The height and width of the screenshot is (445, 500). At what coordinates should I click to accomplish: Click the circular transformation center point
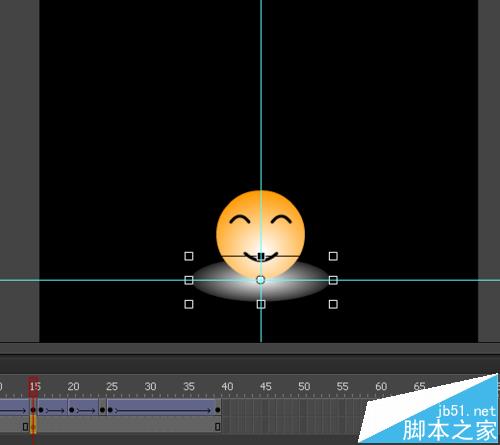click(x=261, y=280)
